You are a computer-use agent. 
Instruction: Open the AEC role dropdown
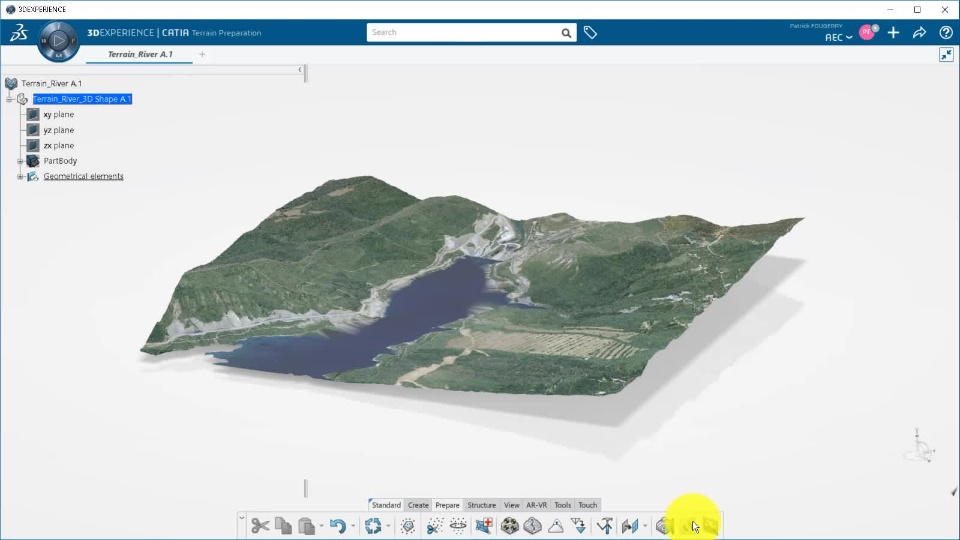coord(838,37)
